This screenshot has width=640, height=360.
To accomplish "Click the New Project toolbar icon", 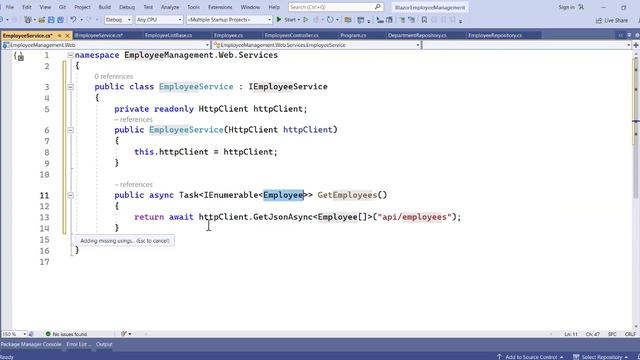I will click(x=28, y=20).
